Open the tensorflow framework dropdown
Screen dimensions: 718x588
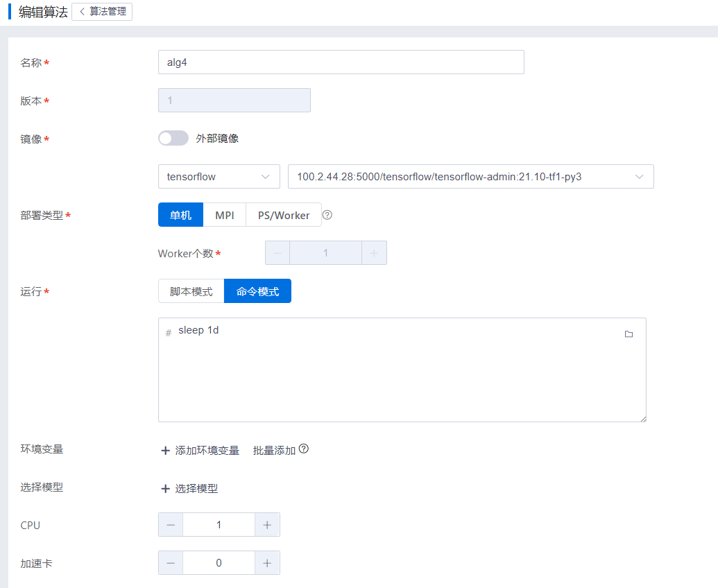point(219,177)
